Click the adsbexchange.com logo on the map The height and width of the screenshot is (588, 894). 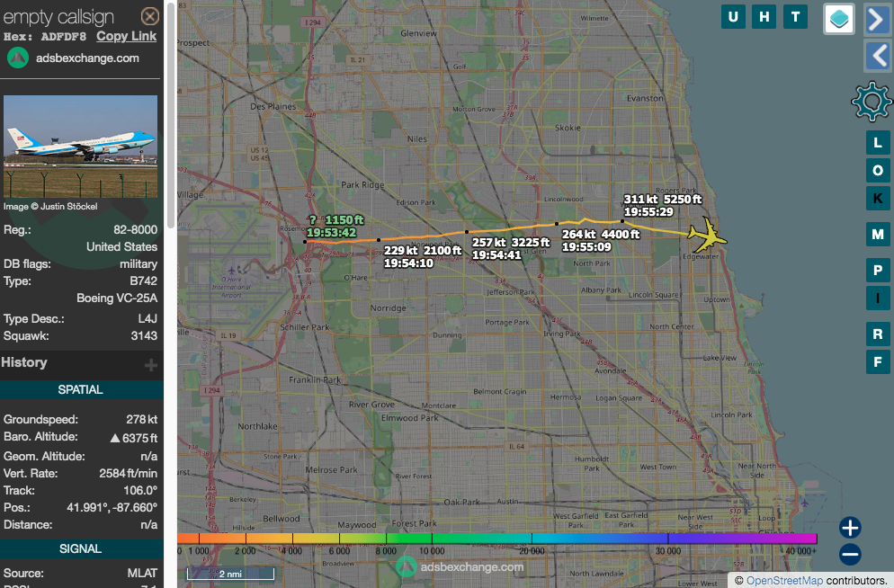point(460,567)
